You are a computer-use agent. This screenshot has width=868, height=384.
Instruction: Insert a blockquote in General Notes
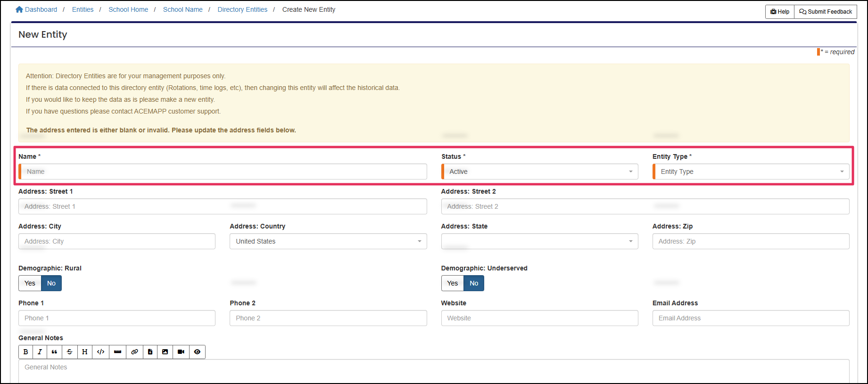[x=55, y=352]
